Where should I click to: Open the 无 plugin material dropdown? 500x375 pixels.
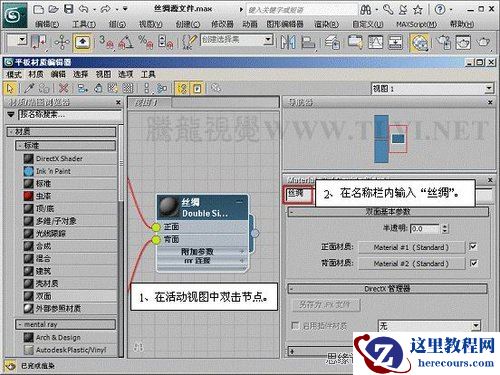476,325
